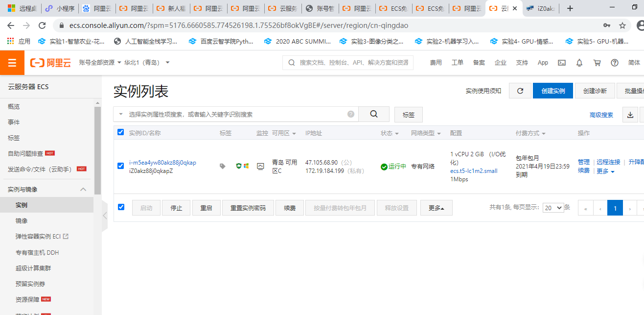Open the instance monitoring chart icon
Image resolution: width=644 pixels, height=315 pixels.
pyautogui.click(x=261, y=166)
